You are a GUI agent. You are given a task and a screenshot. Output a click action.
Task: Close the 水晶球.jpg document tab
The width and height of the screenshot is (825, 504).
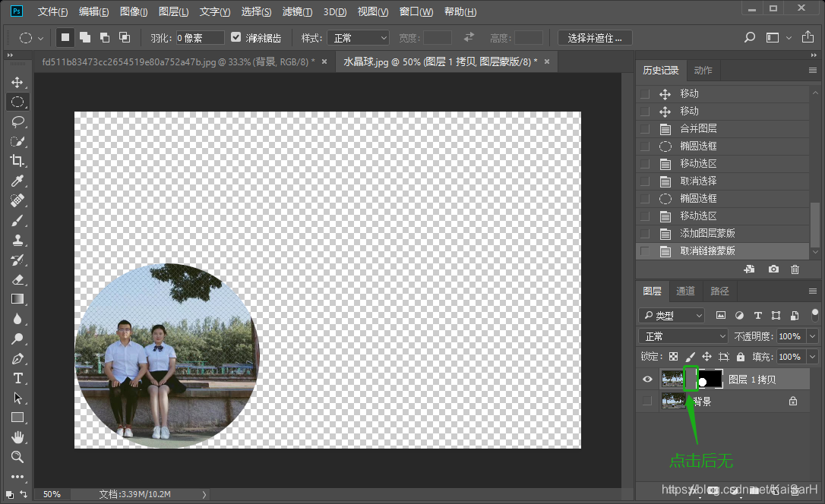point(547,61)
